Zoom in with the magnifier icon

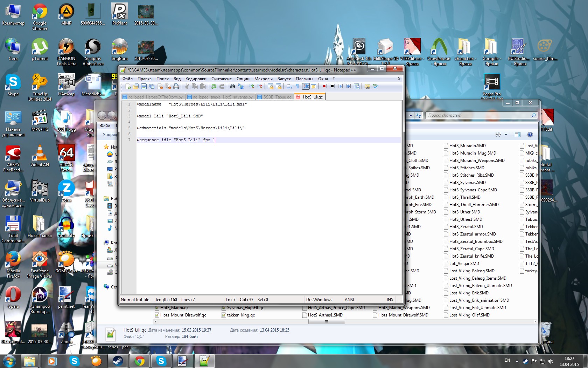tap(252, 86)
